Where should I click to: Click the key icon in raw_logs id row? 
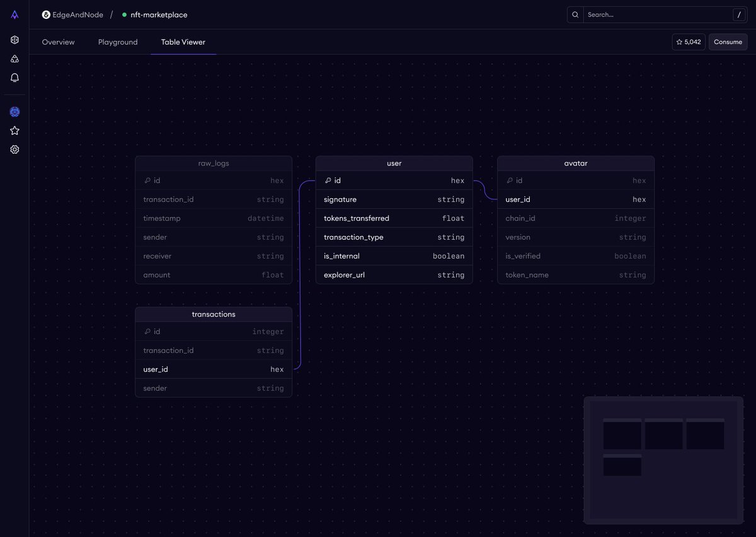tap(147, 181)
